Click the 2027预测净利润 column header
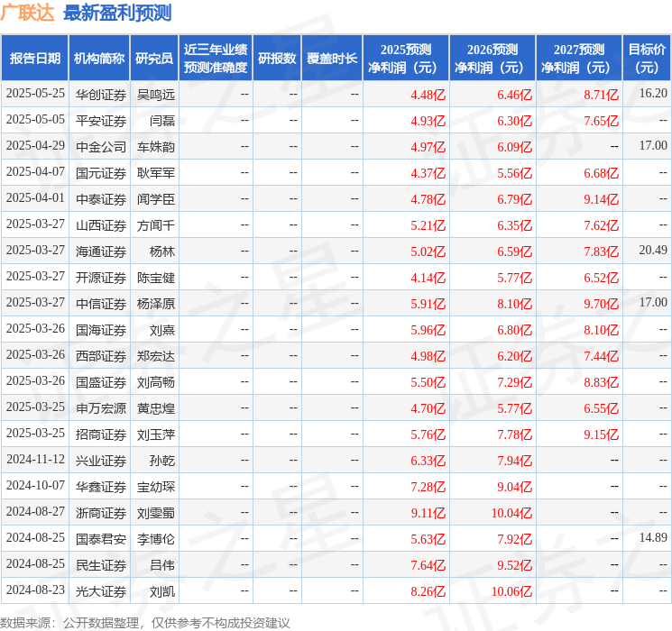 [x=579, y=59]
